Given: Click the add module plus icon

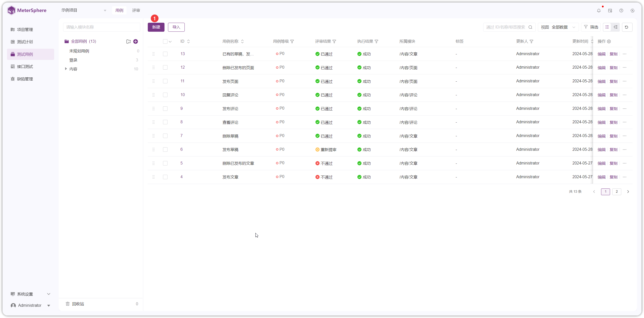Looking at the screenshot, I should point(136,41).
